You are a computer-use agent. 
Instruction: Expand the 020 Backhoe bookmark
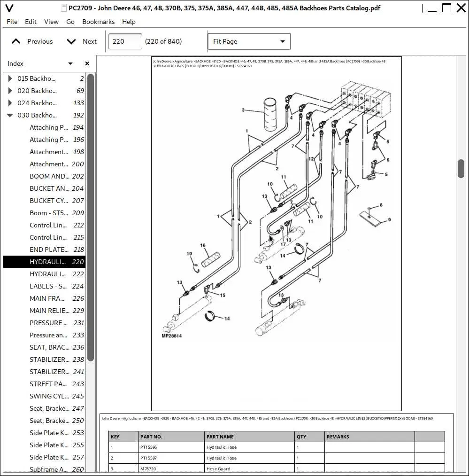[10, 91]
